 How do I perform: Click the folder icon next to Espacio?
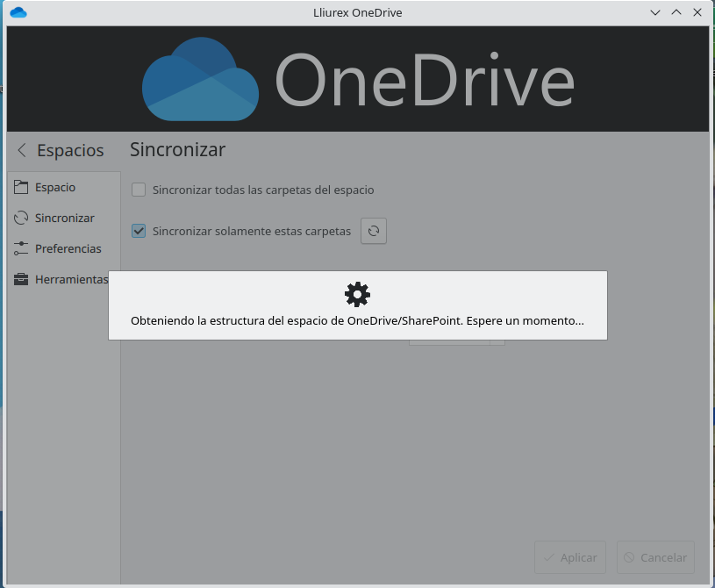pos(21,187)
